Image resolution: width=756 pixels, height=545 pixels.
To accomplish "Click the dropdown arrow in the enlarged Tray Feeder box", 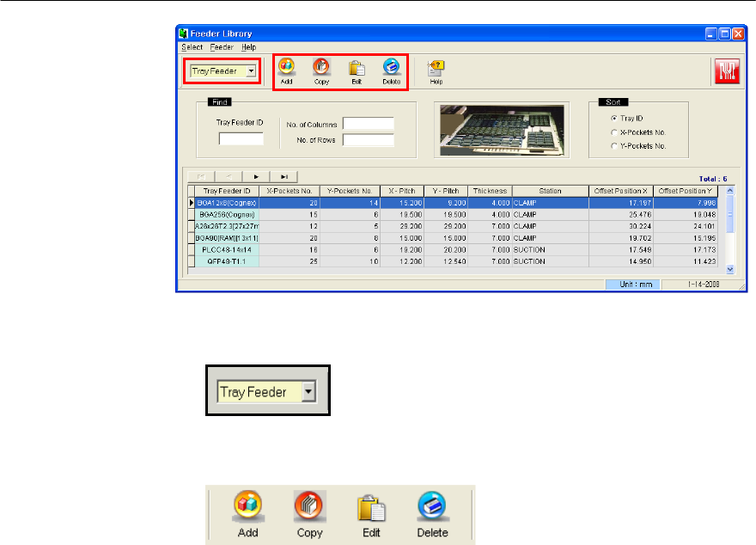I will [x=309, y=391].
